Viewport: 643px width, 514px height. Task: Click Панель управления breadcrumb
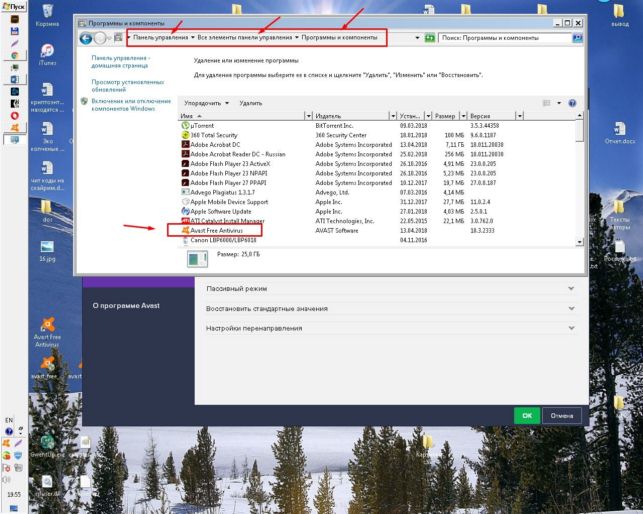(x=160, y=37)
